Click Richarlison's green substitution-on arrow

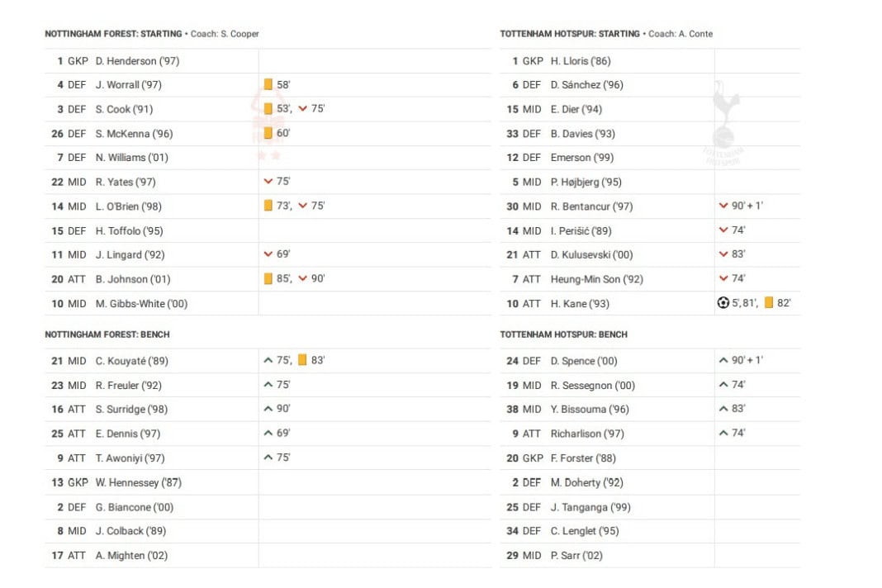(x=723, y=433)
